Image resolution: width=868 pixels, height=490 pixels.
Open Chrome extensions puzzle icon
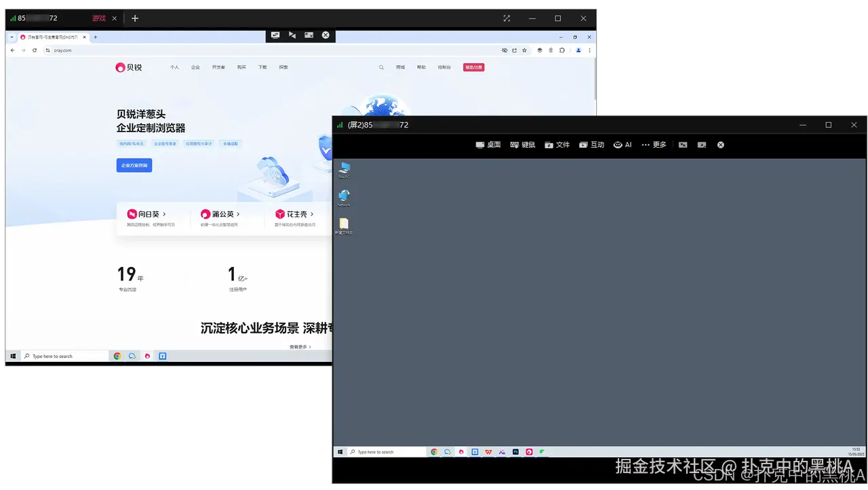[561, 50]
